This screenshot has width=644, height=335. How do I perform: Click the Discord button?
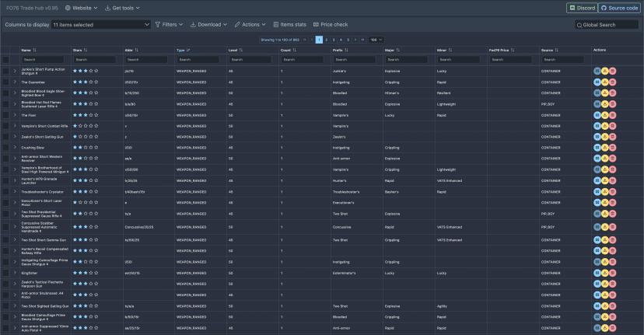(581, 8)
